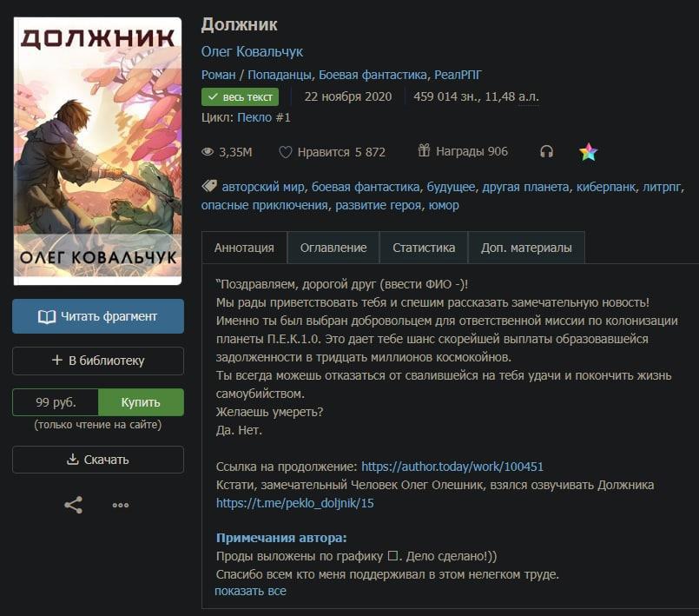Click the Должник book cover thumbnail
Screen dimensions: 699x616
tap(97, 151)
